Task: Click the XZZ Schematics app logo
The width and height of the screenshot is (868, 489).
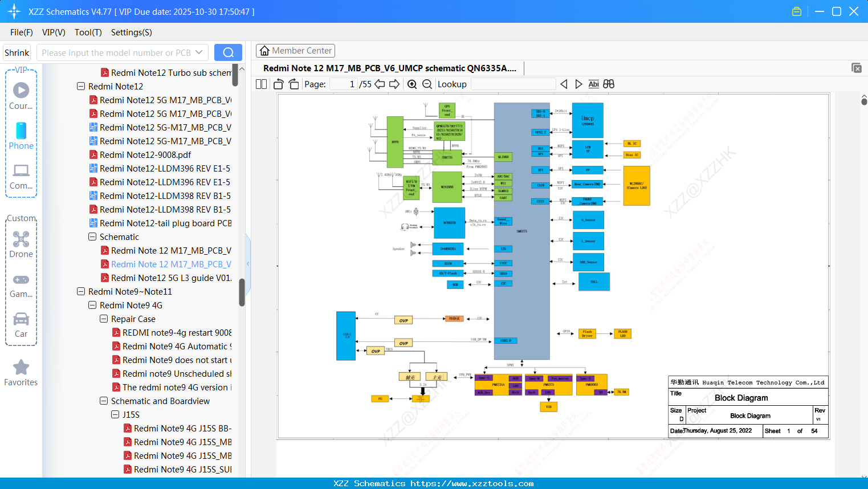Action: [x=14, y=11]
